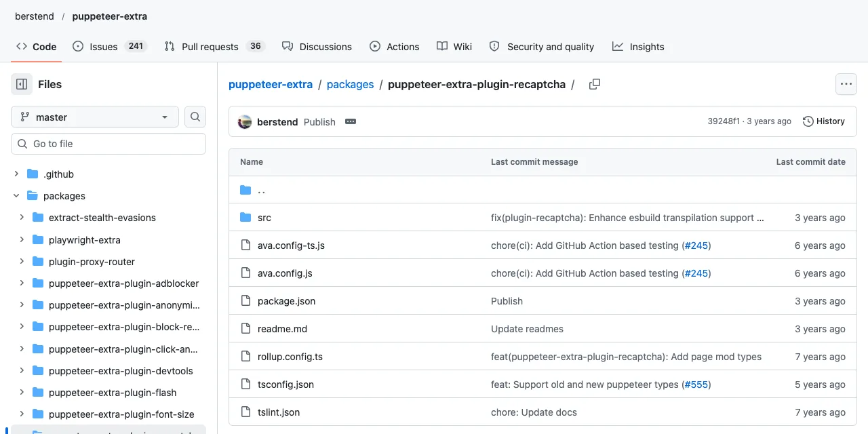Click berstend author name in commit bar

(x=277, y=121)
